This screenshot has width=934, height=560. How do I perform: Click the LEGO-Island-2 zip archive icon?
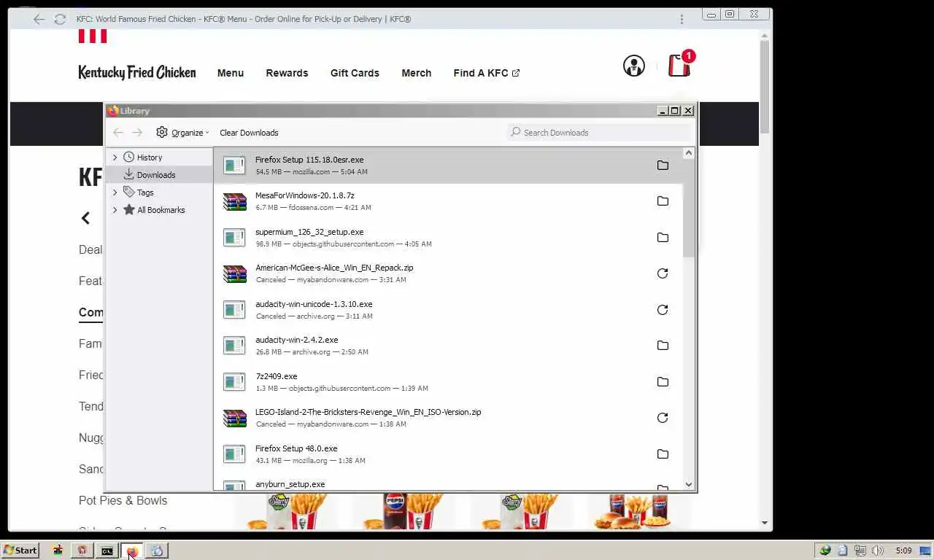pos(234,418)
